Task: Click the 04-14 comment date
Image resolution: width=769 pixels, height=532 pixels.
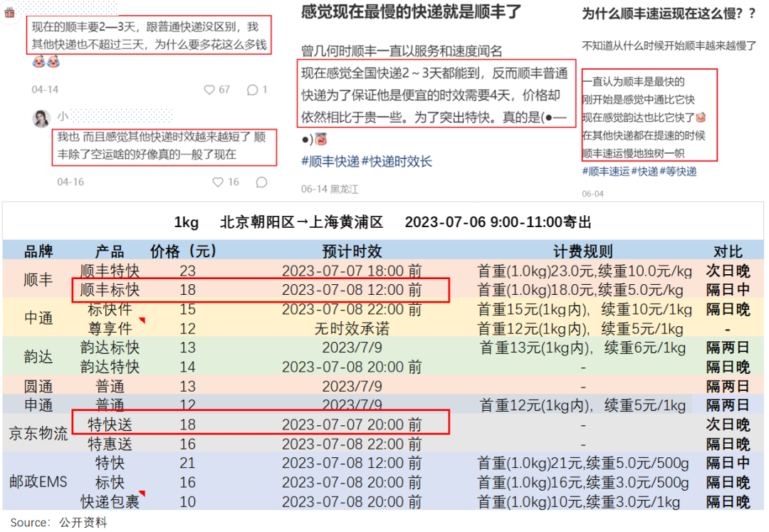Action: coord(45,90)
